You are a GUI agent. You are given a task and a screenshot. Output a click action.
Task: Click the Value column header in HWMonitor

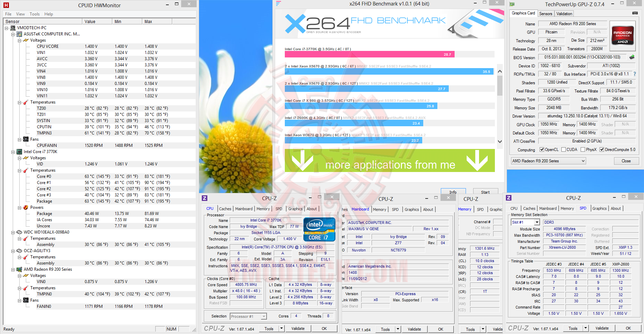click(x=97, y=21)
